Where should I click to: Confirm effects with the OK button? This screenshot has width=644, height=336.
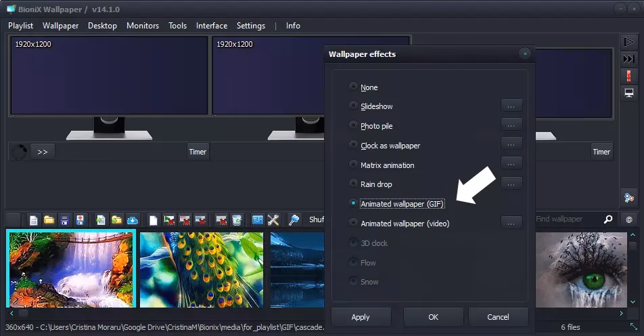434,317
